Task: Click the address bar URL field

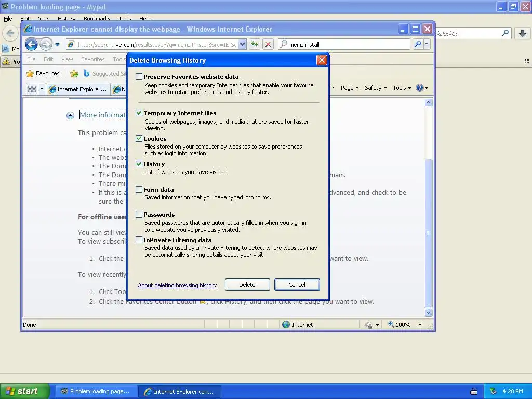Action: (157, 44)
